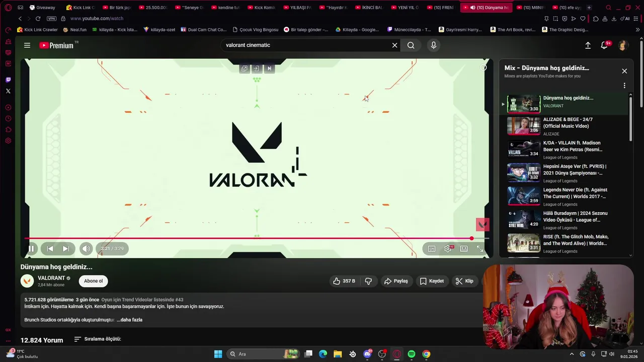The height and width of the screenshot is (362, 644).
Task: Dislike the video
Action: click(368, 281)
